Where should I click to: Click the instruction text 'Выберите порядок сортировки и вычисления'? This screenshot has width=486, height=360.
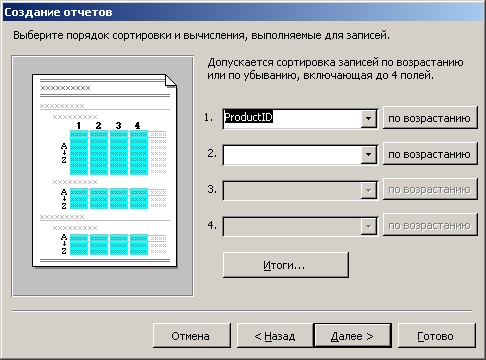click(130, 35)
